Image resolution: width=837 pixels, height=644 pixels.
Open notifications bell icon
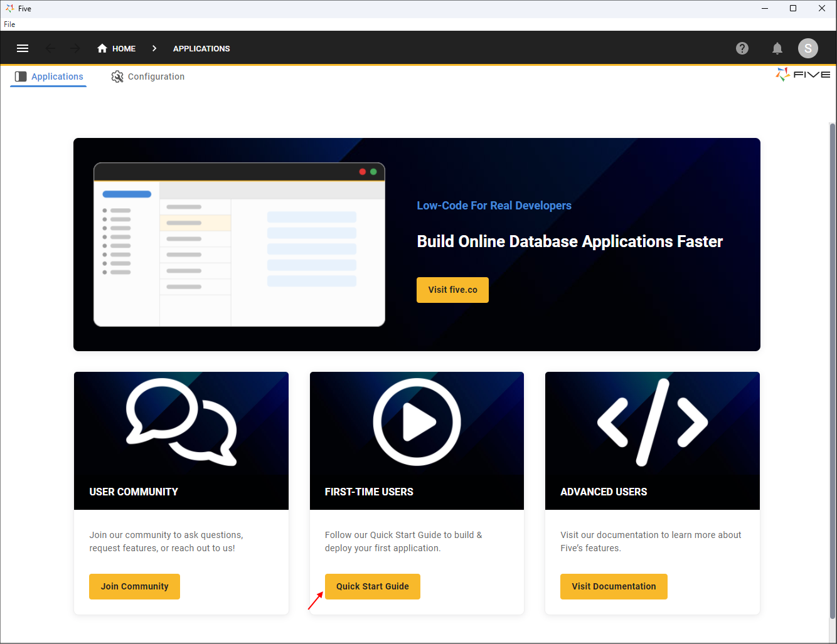coord(777,48)
